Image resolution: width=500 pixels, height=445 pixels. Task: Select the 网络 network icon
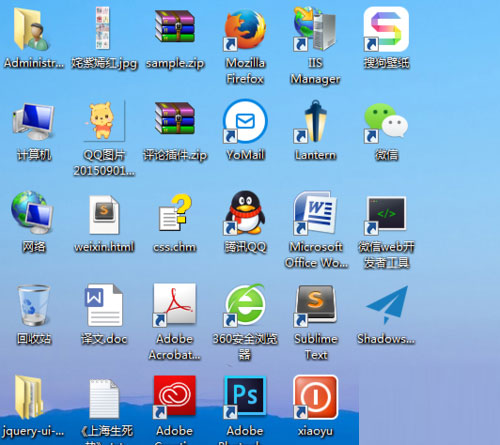(32, 213)
